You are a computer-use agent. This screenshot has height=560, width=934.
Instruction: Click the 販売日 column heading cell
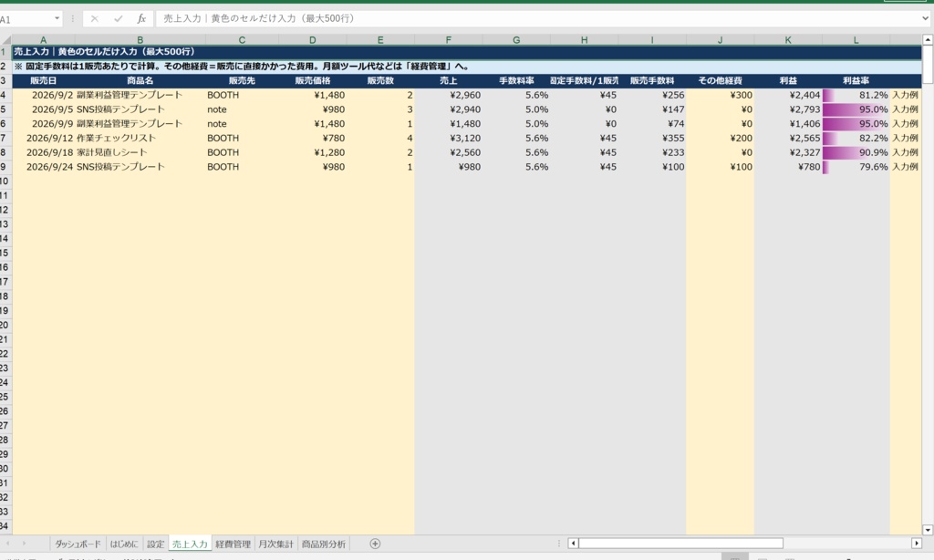(44, 80)
